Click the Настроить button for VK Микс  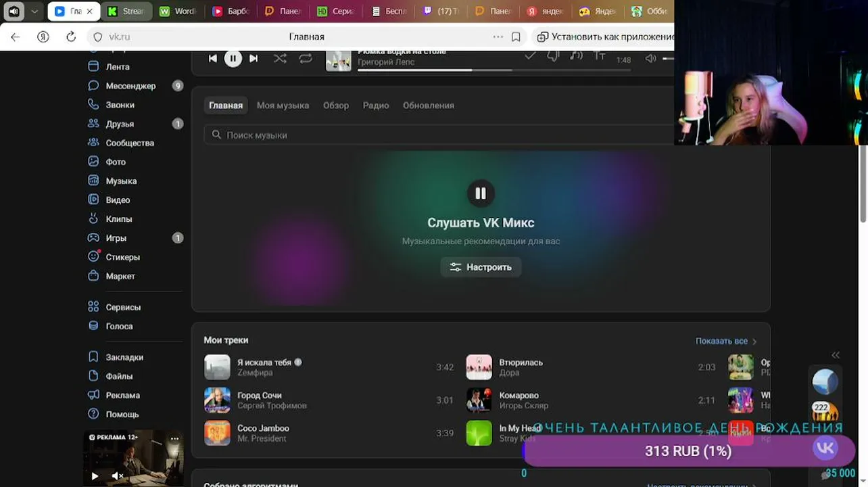481,267
